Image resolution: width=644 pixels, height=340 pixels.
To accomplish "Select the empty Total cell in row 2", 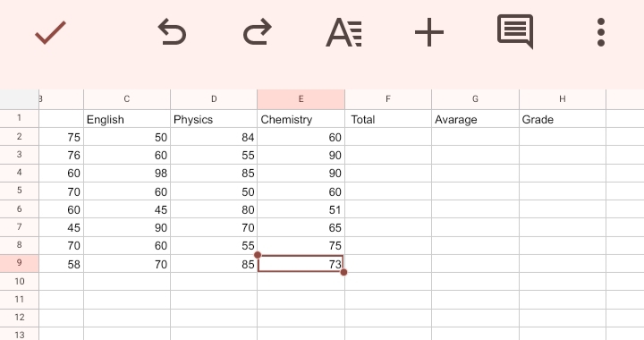I will point(388,137).
